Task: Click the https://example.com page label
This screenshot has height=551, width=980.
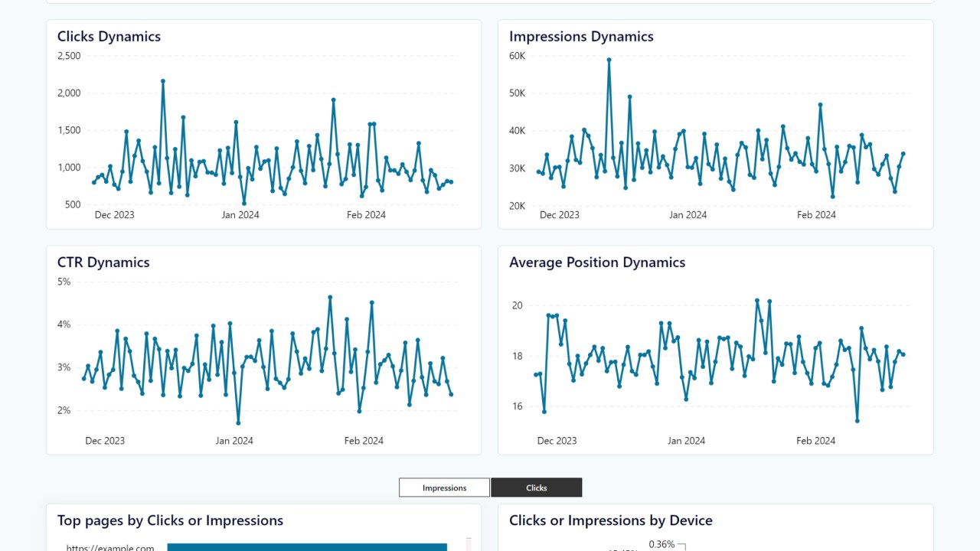Action: click(110, 547)
